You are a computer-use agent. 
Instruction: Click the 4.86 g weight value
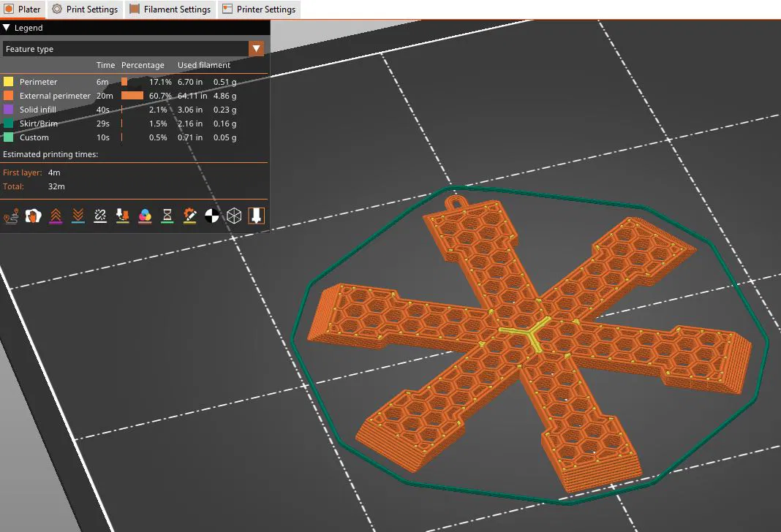225,96
